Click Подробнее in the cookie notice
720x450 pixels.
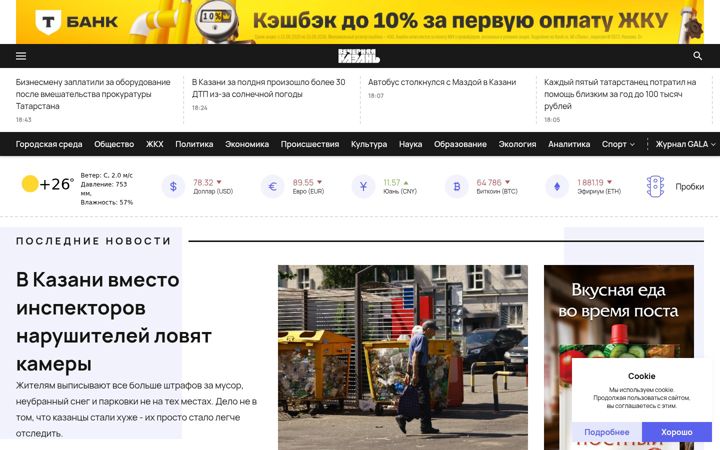607,432
